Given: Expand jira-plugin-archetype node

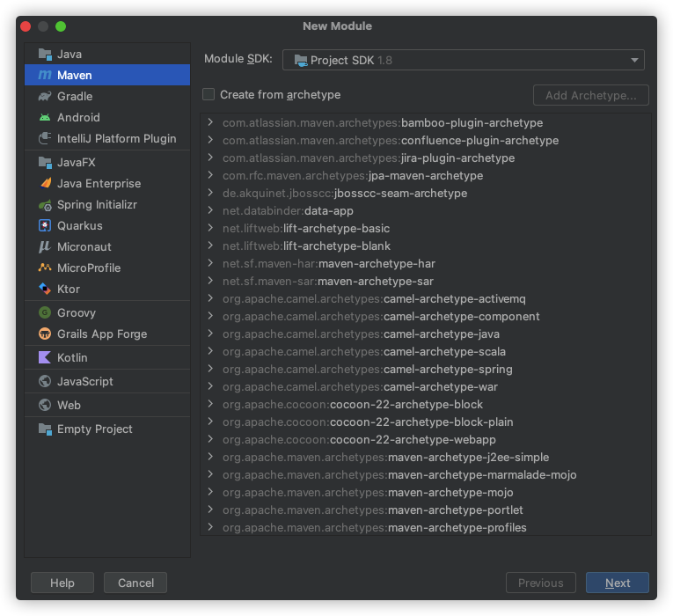Looking at the screenshot, I should tap(210, 158).
